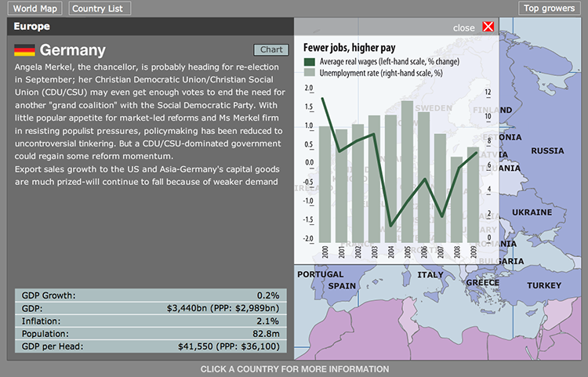Open the World Map view
Image resolution: width=588 pixels, height=377 pixels.
[34, 9]
